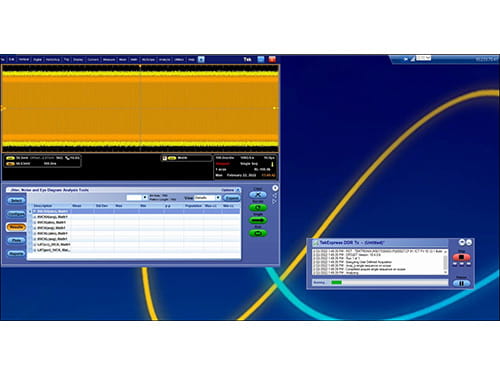The image size is (500, 375).
Task: Click the Clear results icon button
Action: click(x=258, y=195)
